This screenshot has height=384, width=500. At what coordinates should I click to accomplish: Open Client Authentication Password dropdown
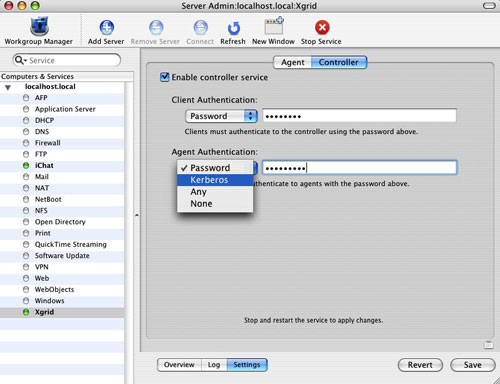(221, 116)
